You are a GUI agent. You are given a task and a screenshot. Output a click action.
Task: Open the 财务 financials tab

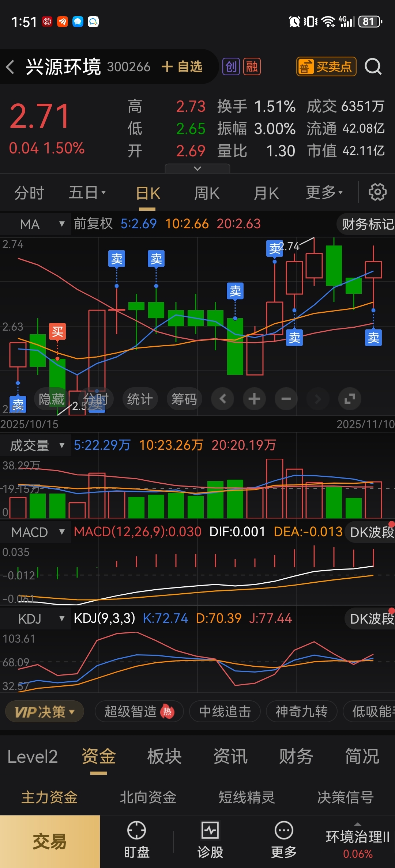tap(296, 756)
